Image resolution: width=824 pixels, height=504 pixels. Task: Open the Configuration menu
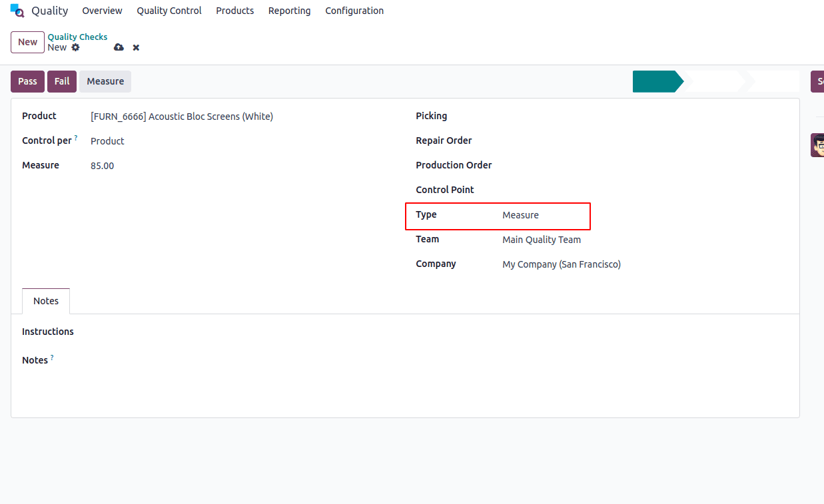(x=354, y=11)
